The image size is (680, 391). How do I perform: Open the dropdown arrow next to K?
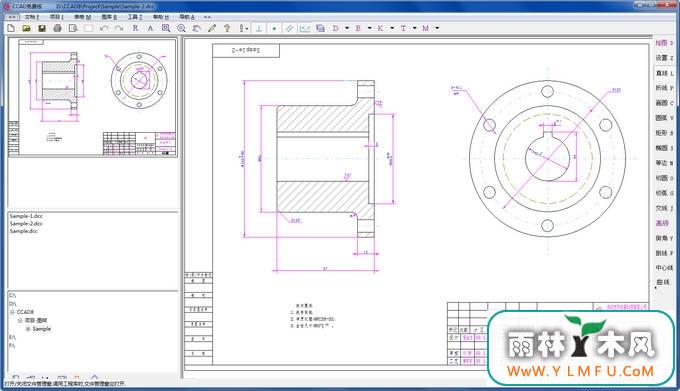392,28
